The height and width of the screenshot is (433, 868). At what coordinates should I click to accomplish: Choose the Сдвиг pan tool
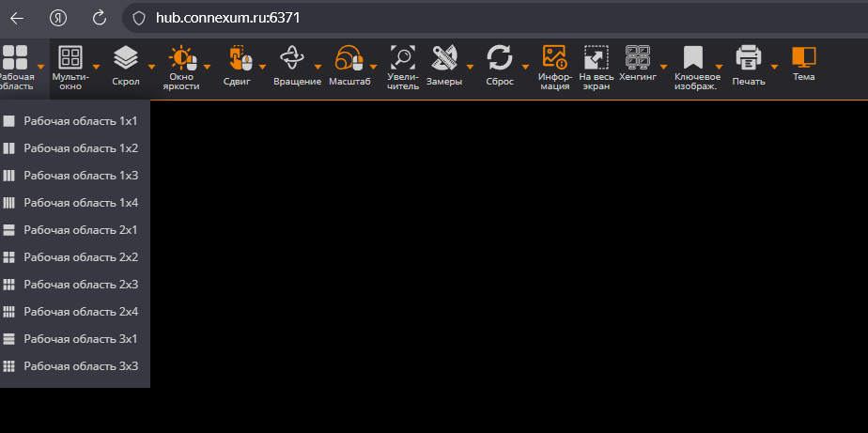pyautogui.click(x=240, y=57)
